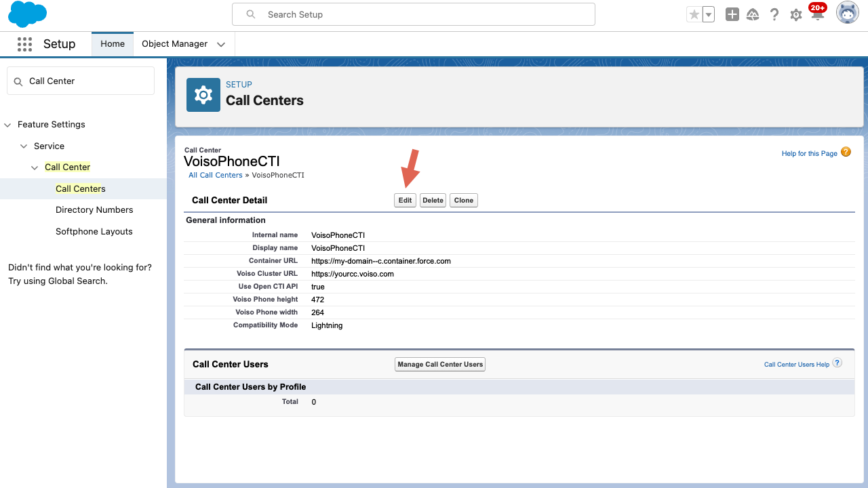Image resolution: width=868 pixels, height=488 pixels.
Task: Open the Help for this Page link
Action: click(810, 154)
